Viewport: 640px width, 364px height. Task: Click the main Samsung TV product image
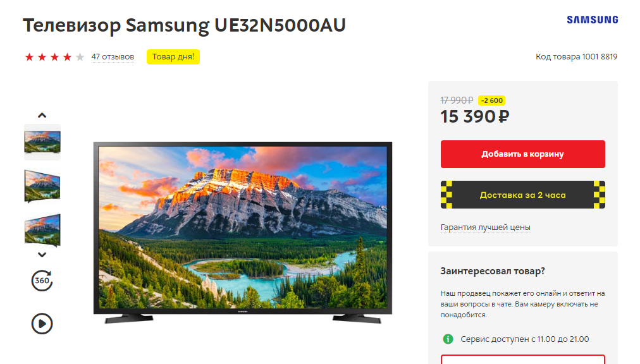point(243,233)
